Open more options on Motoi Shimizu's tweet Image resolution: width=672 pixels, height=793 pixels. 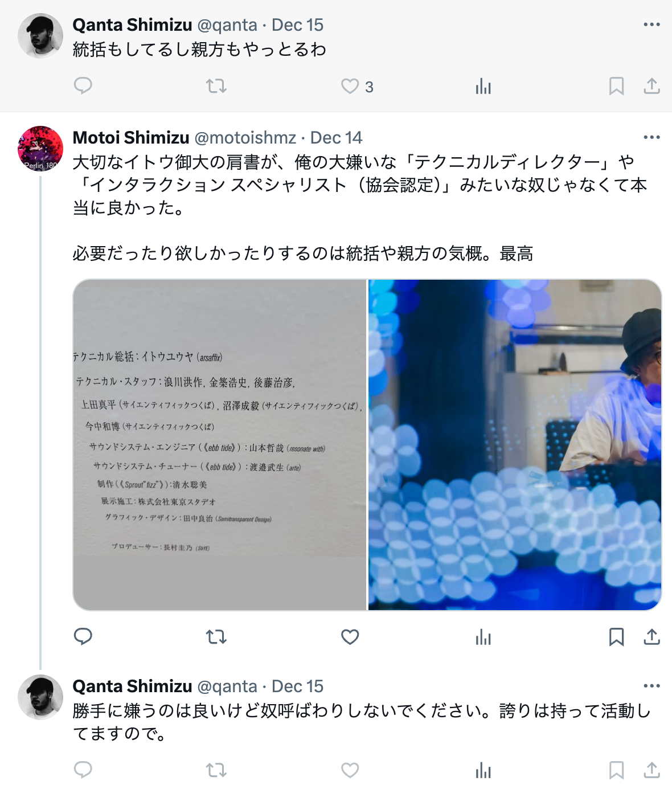pos(651,137)
